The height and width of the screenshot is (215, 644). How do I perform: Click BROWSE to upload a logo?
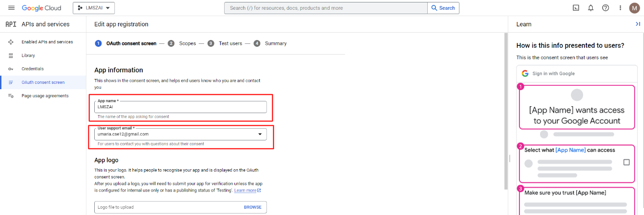point(252,207)
